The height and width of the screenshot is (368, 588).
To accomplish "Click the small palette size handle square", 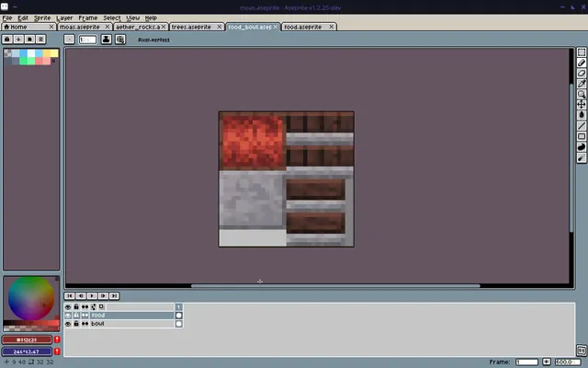I will click(x=53, y=61).
